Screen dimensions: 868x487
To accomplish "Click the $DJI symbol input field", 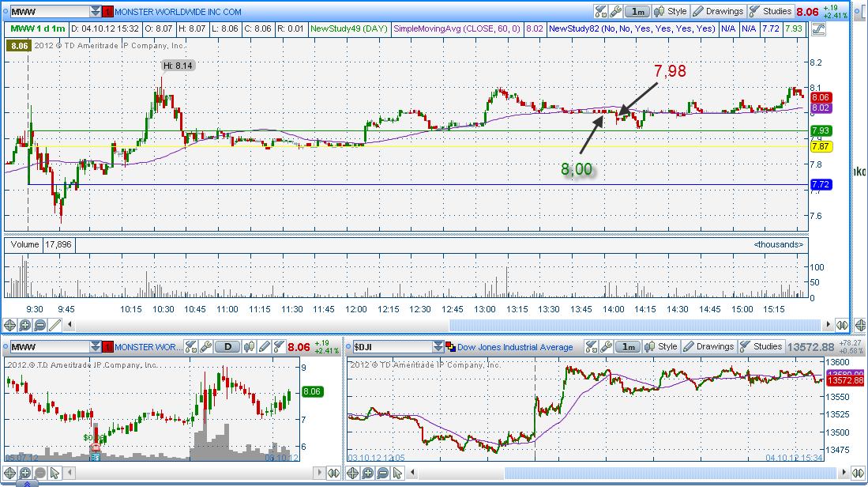I will [393, 347].
